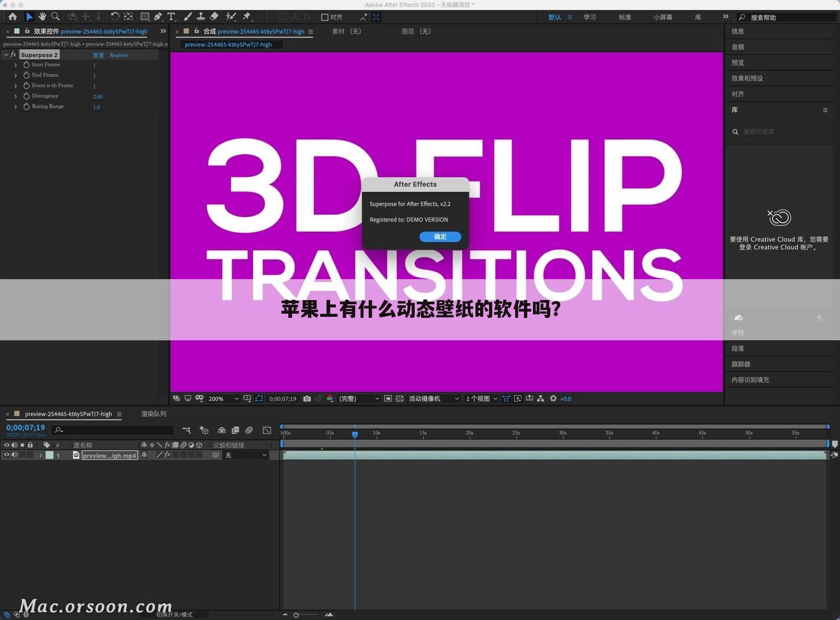
Task: Open the 200% magnification dropdown
Action: coord(223,398)
